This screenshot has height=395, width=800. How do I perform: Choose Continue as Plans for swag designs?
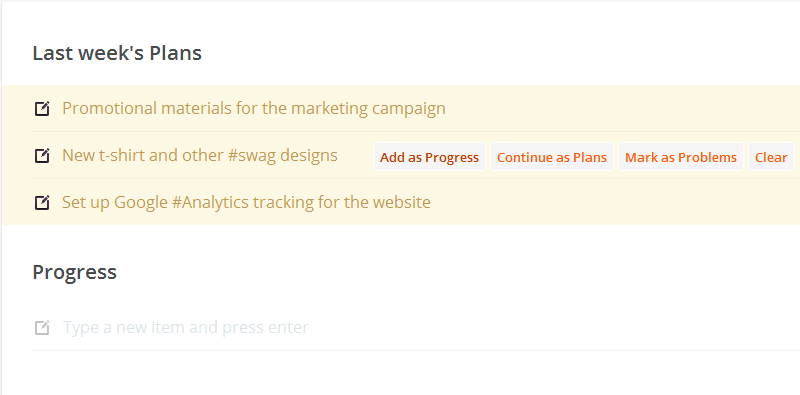[x=552, y=157]
